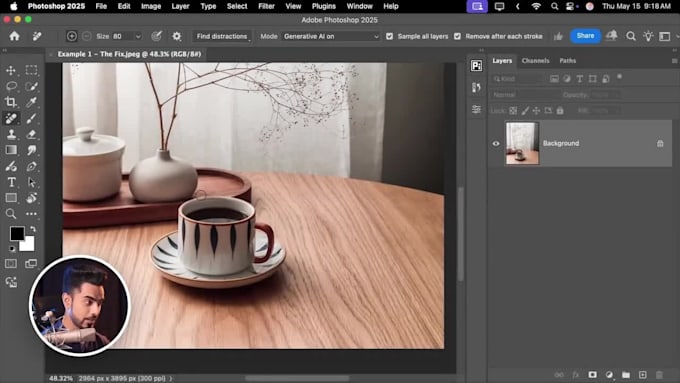Viewport: 680px width, 383px height.
Task: Open the Remove tool preset picker
Action: [37, 36]
